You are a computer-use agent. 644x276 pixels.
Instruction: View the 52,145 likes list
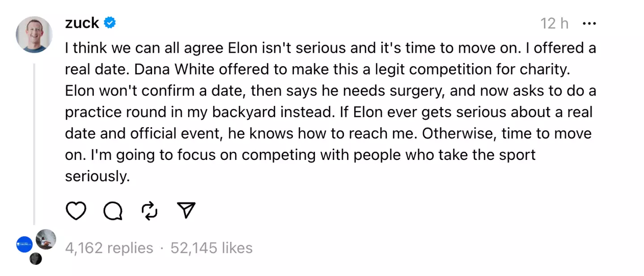212,248
